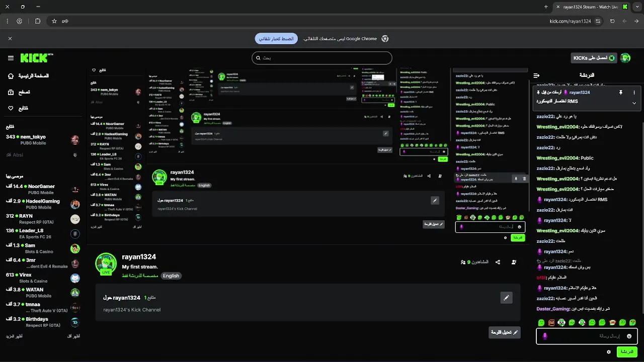Open the offline Absi channel
The image size is (644, 362).
[x=43, y=155]
